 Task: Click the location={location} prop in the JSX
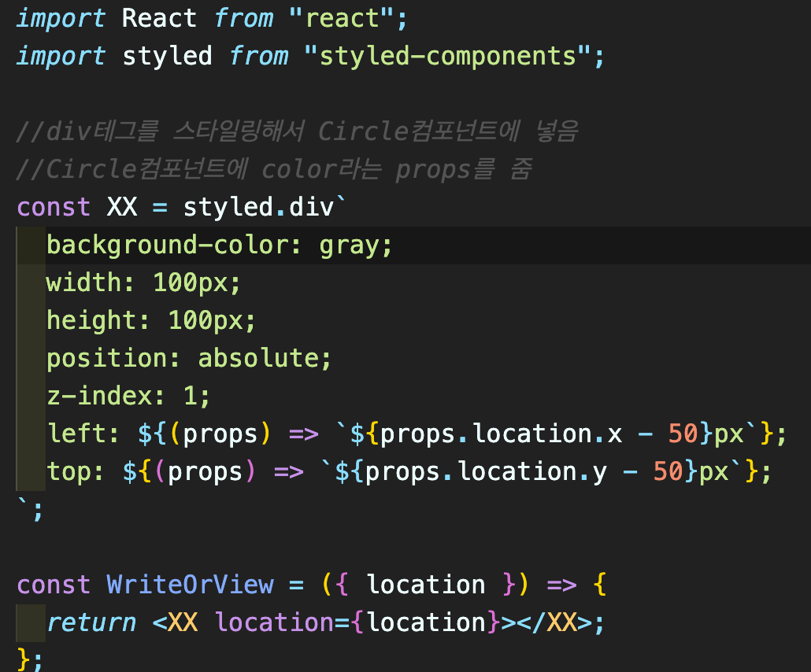pyautogui.click(x=357, y=623)
